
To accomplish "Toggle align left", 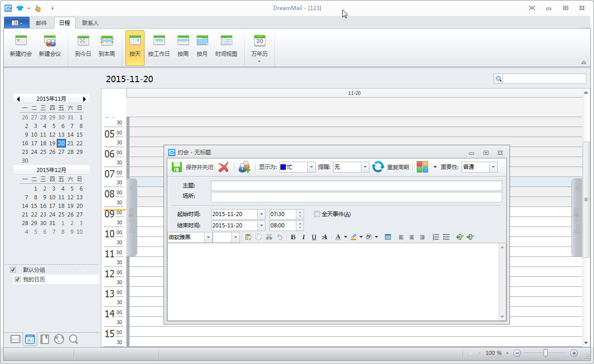I will (x=401, y=237).
